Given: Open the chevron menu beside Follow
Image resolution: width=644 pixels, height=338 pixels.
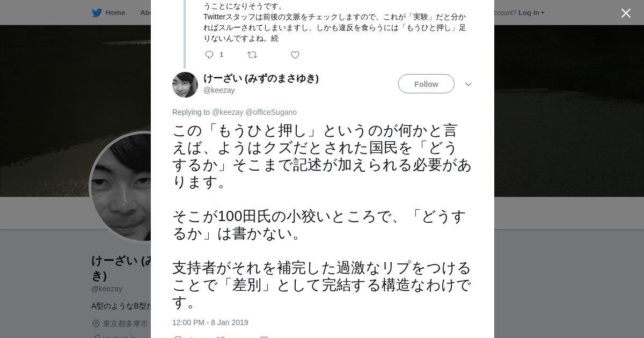Looking at the screenshot, I should (x=468, y=84).
